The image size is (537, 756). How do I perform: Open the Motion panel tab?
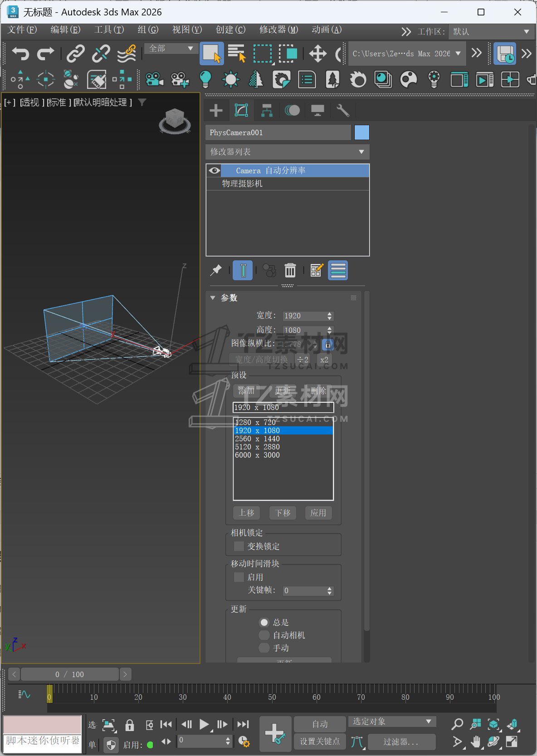coord(292,110)
